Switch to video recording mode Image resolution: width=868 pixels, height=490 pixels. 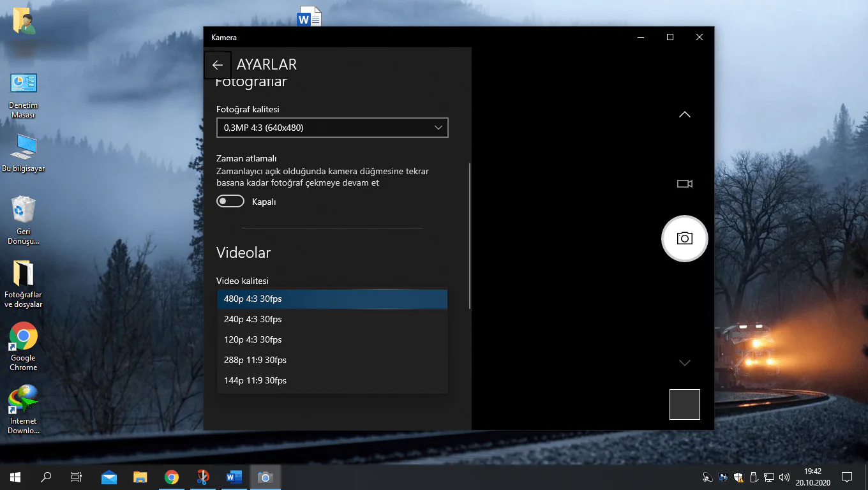point(684,184)
